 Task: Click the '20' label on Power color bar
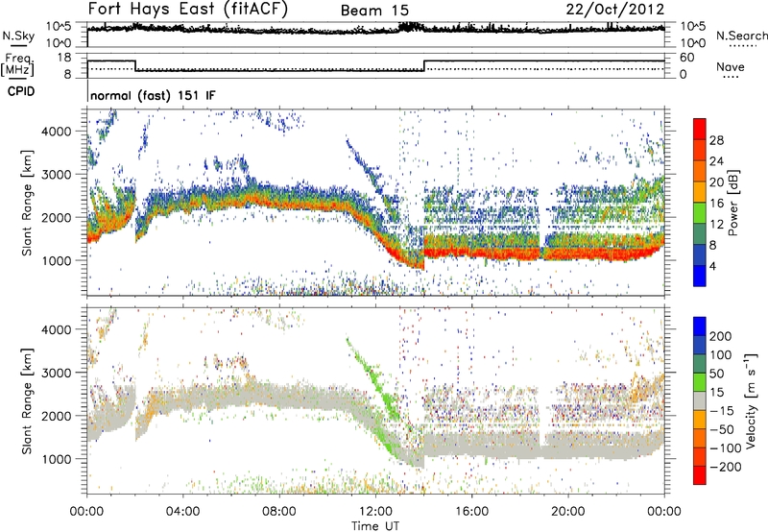pos(716,182)
